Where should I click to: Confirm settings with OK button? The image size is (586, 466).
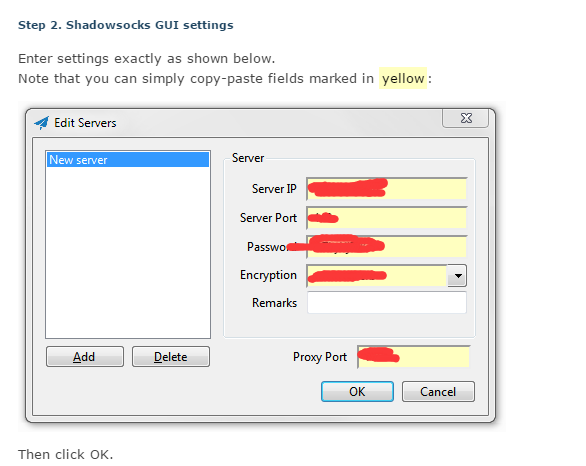click(357, 391)
